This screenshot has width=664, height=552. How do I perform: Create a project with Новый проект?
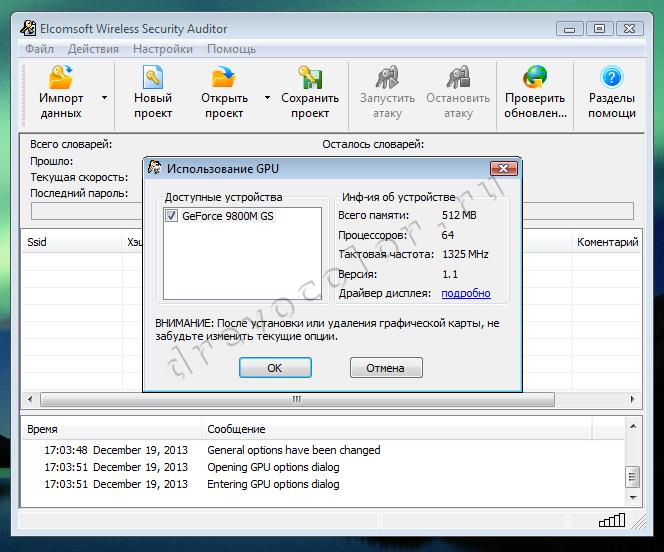[153, 93]
